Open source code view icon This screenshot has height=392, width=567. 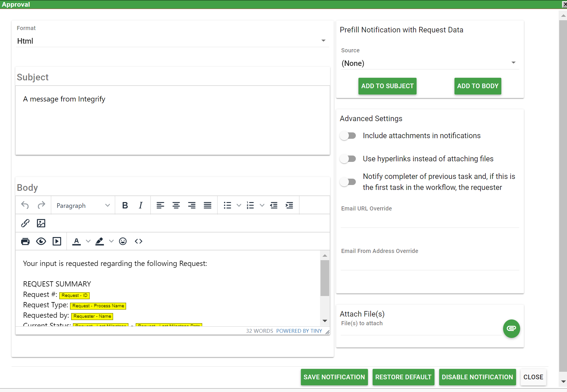coord(139,241)
